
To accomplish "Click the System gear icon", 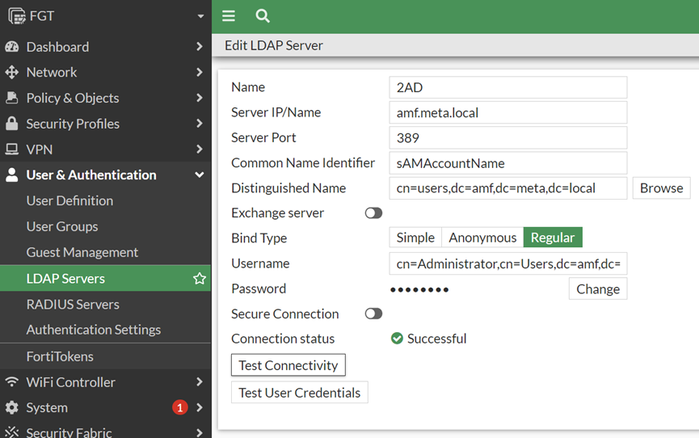I will (x=12, y=408).
